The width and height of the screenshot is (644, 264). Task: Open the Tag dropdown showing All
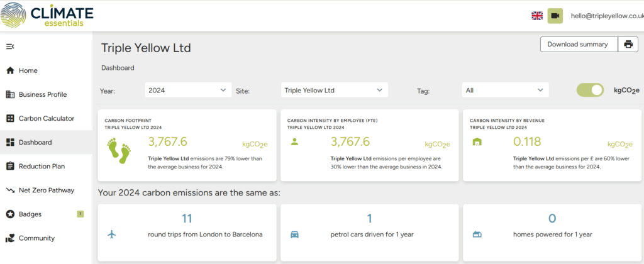tap(505, 91)
